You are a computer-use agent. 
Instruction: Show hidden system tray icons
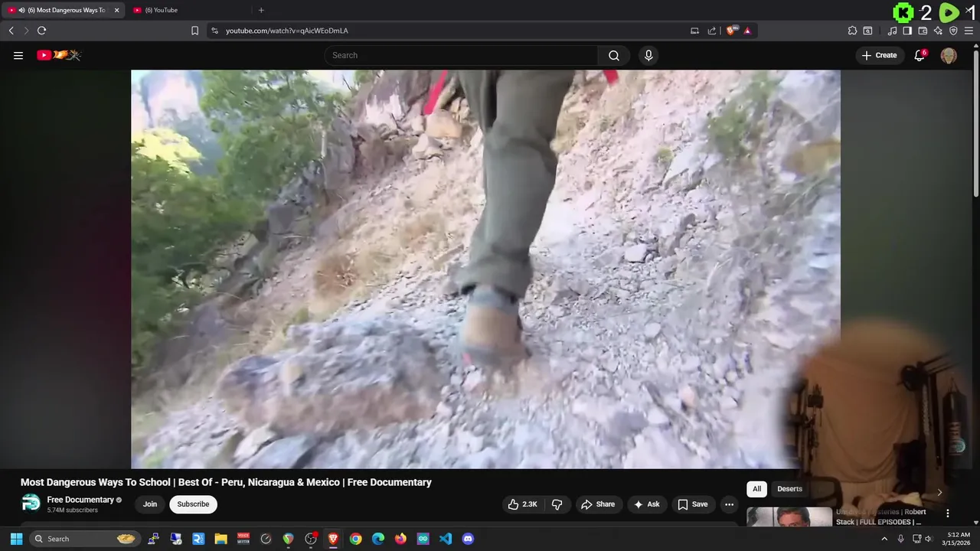tap(884, 539)
